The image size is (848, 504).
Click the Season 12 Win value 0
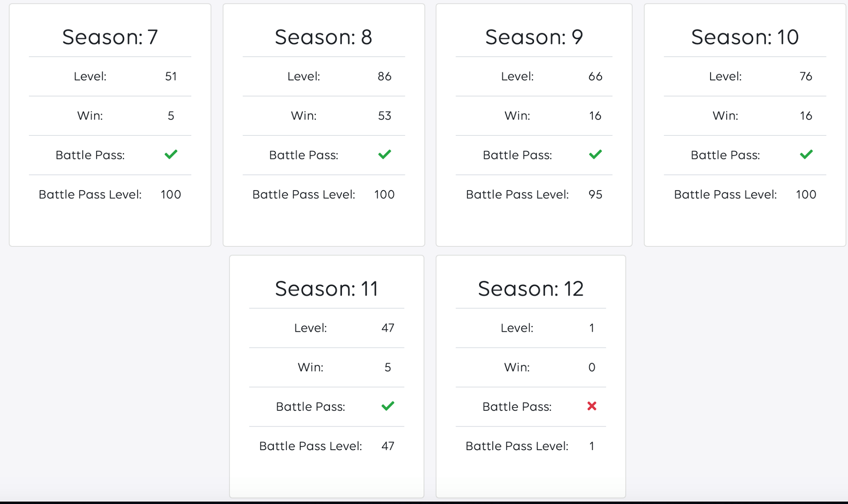[x=592, y=367]
